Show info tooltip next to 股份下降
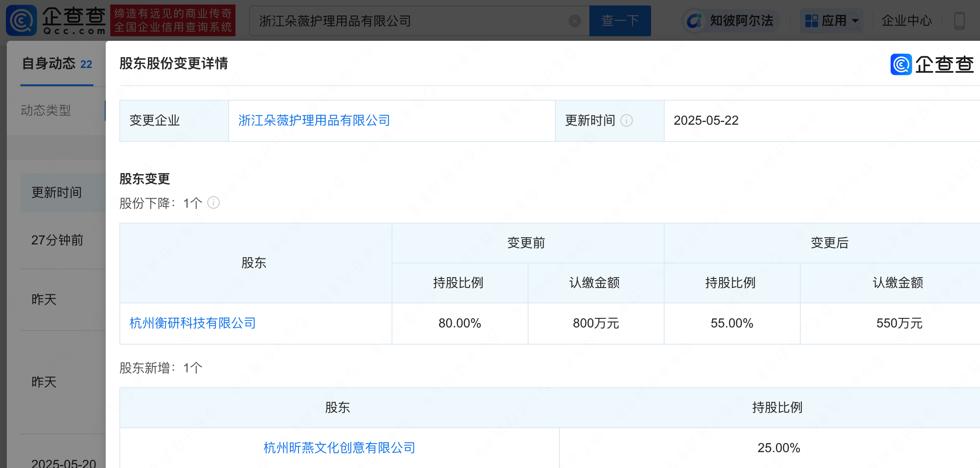This screenshot has height=468, width=980. coord(214,203)
